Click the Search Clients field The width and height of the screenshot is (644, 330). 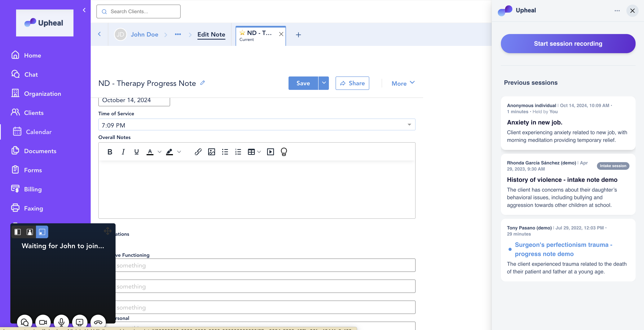[x=139, y=11]
